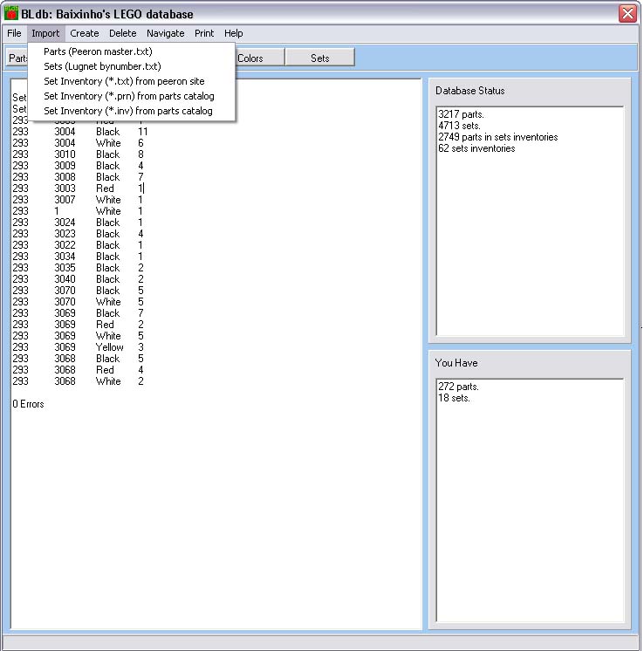Click '4713 sets.' in Database Status

(459, 126)
